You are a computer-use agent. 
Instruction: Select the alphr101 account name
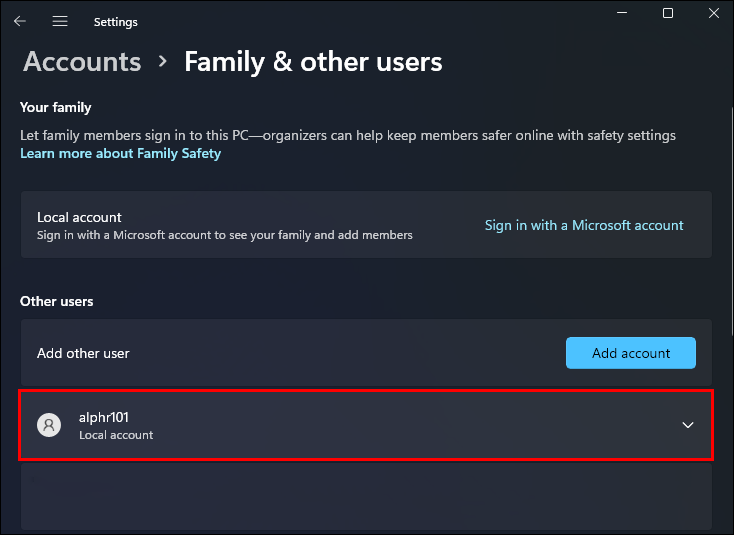[104, 417]
